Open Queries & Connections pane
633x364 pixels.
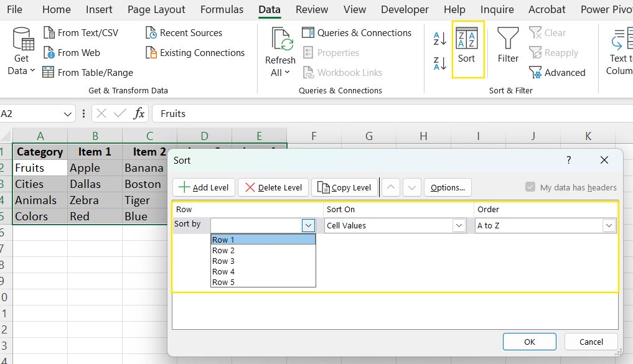tap(357, 33)
